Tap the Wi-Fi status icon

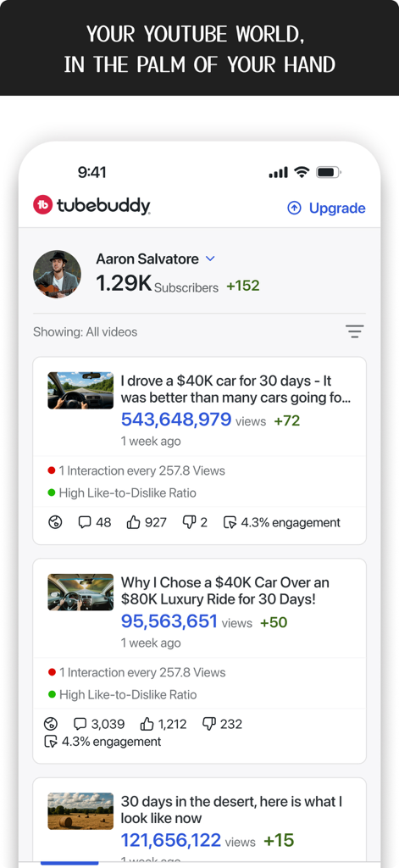[302, 172]
